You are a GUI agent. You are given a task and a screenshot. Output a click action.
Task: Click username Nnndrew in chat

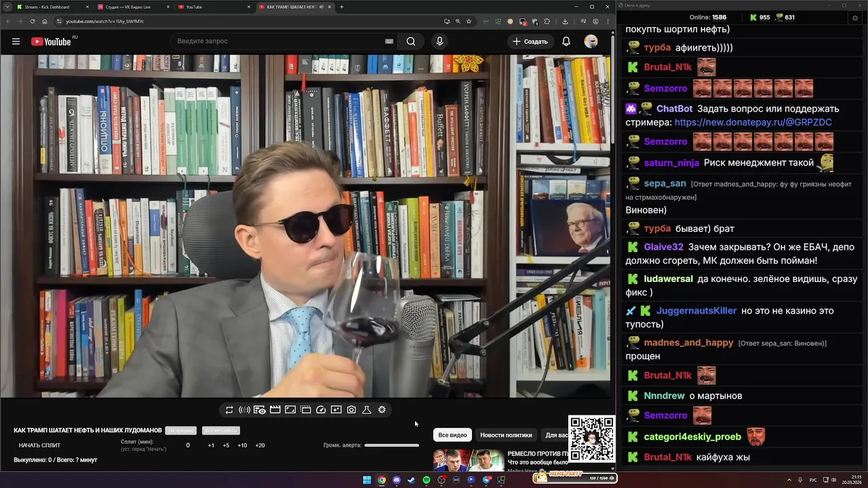pos(664,396)
